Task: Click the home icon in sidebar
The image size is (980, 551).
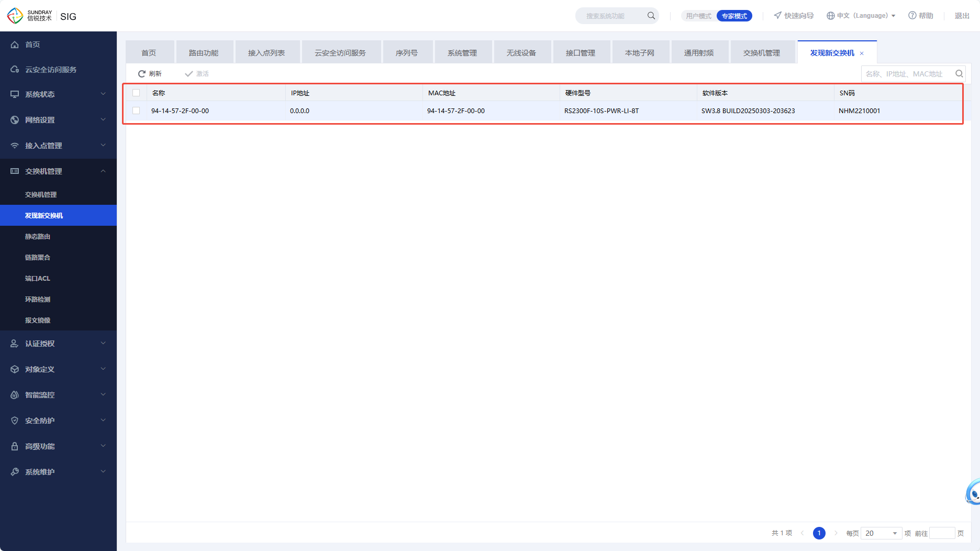Action: (x=15, y=45)
